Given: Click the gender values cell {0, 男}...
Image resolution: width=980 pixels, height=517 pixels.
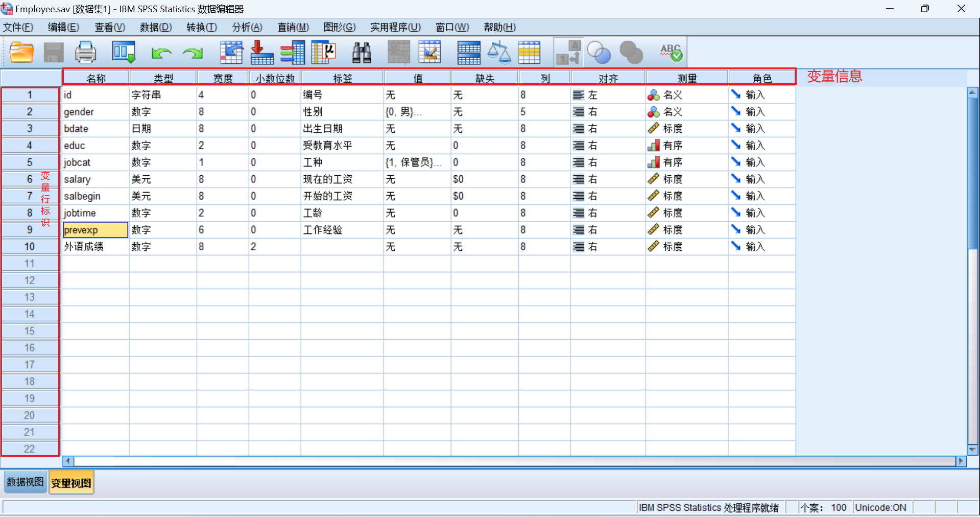Looking at the screenshot, I should pyautogui.click(x=417, y=112).
